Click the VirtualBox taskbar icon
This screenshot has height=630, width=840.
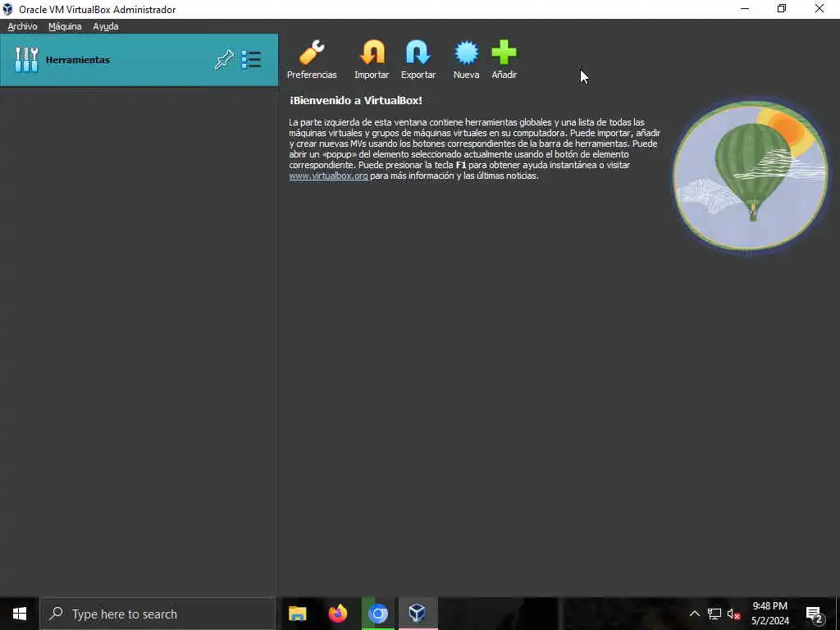418,614
